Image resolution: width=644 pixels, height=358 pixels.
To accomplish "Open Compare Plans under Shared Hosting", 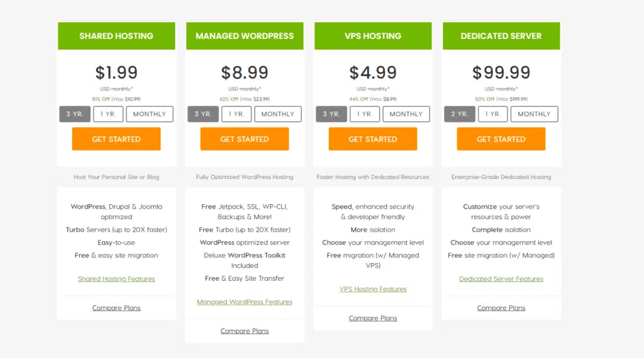I will coord(116,308).
